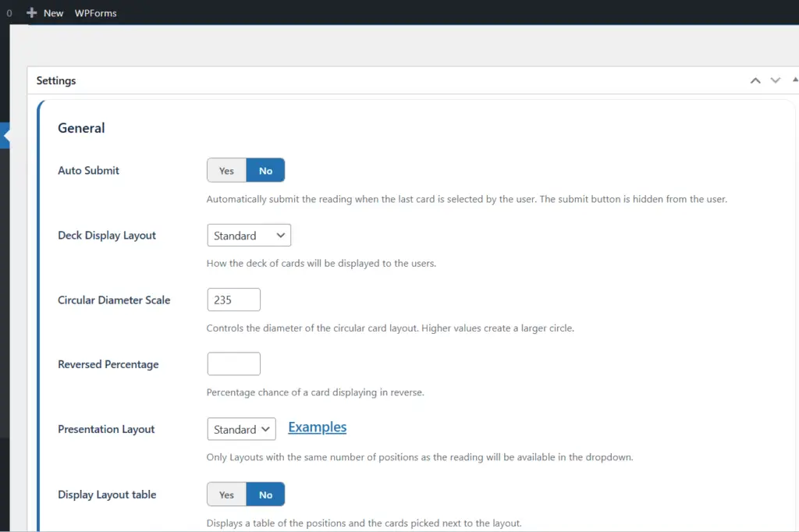Click the Circular Diameter Scale label
This screenshot has width=799, height=532.
[x=114, y=300]
